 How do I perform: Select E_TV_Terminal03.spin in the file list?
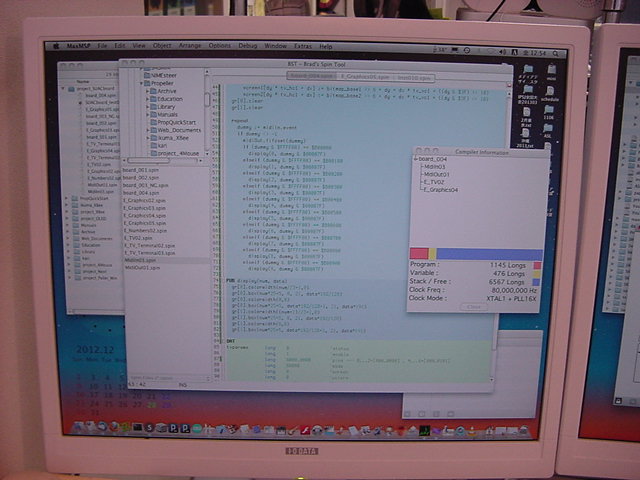tap(150, 253)
